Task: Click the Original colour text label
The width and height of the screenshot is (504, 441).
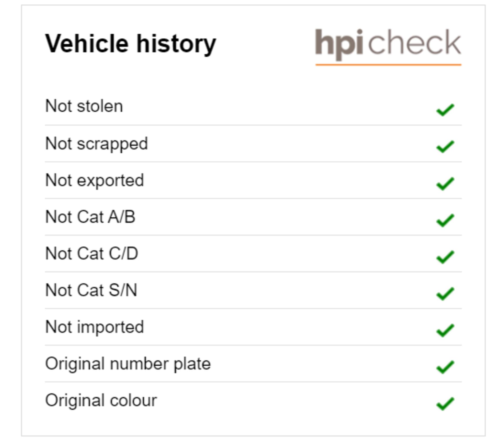Action: click(x=101, y=400)
